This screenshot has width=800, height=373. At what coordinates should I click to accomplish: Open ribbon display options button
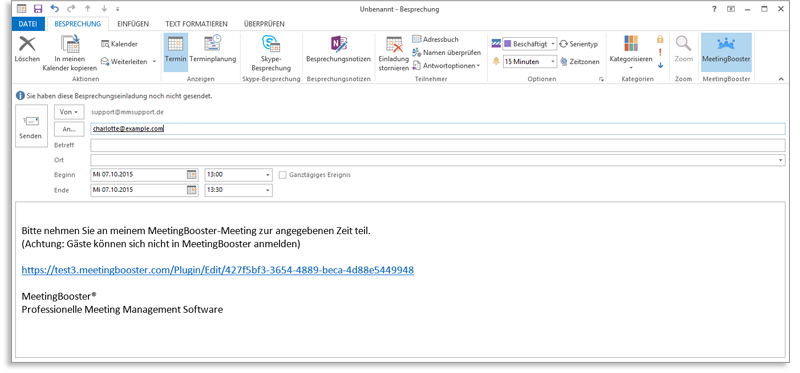pos(731,9)
